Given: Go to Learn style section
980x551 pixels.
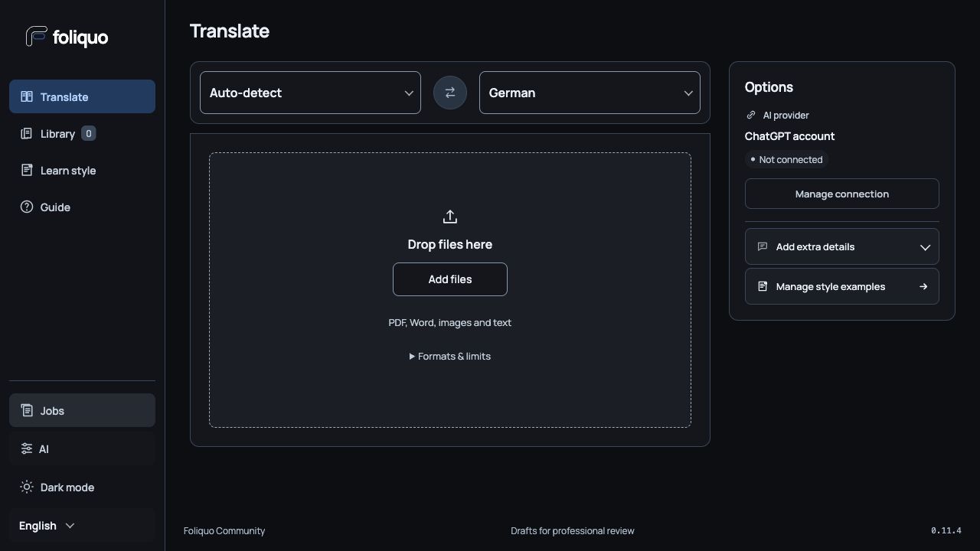Looking at the screenshot, I should click(82, 170).
